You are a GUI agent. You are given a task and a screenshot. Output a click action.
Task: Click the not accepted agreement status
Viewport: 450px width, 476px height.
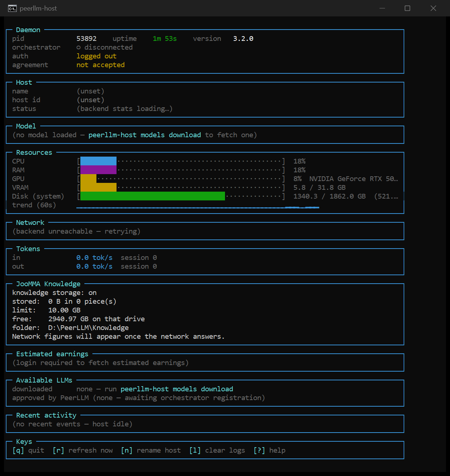click(100, 65)
